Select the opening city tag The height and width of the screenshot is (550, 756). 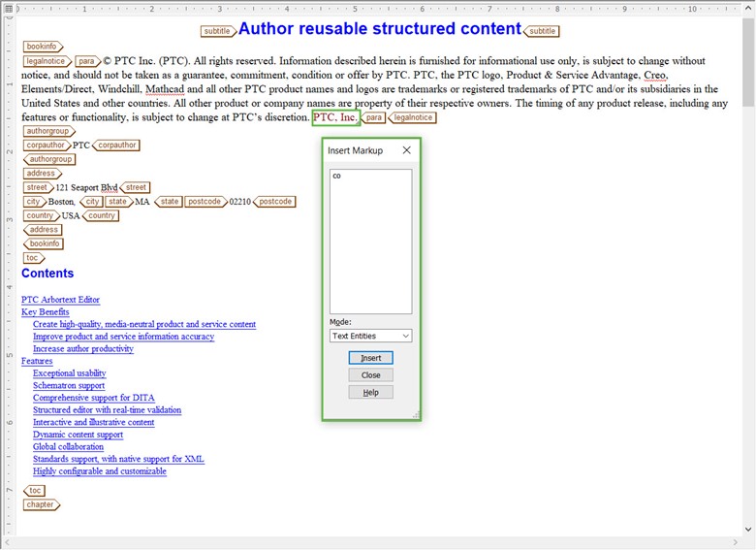tap(35, 202)
